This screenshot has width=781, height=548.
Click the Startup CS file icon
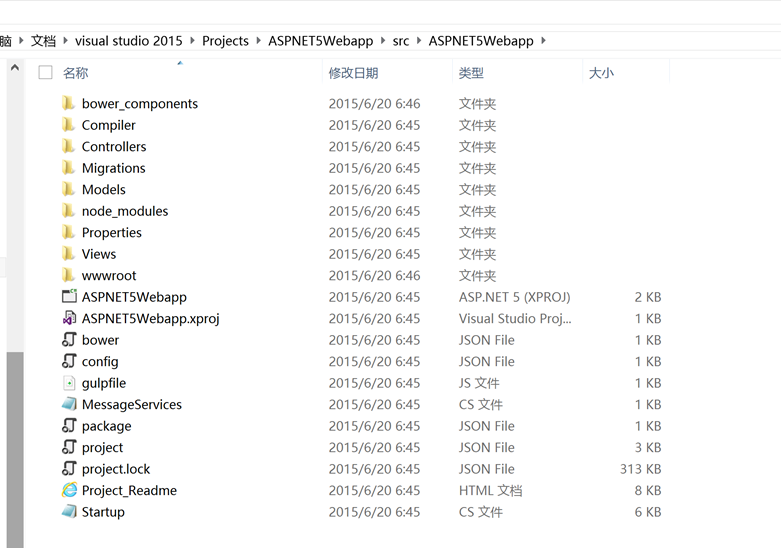69,511
